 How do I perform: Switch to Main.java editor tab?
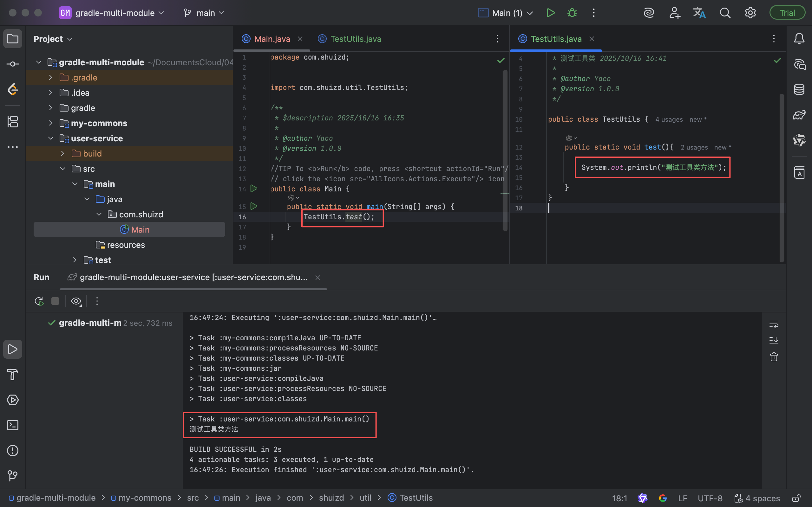272,39
